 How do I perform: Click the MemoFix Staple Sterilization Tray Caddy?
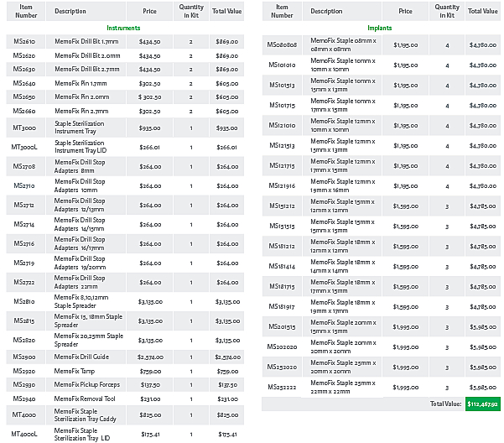pos(80,414)
